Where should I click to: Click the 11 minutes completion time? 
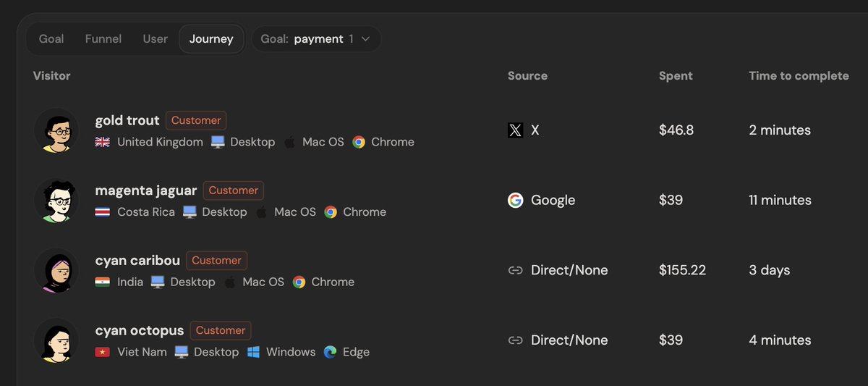point(780,200)
